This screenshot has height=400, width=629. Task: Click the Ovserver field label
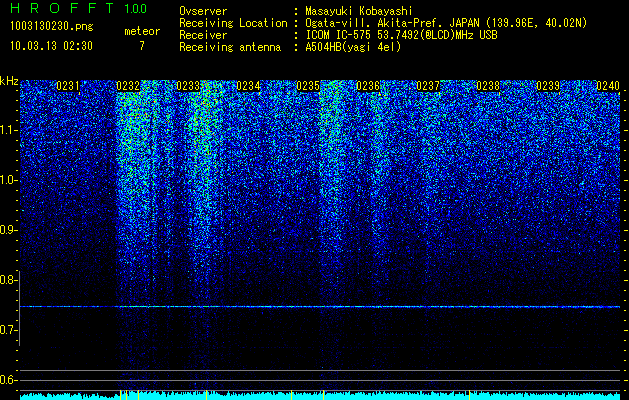click(x=203, y=11)
